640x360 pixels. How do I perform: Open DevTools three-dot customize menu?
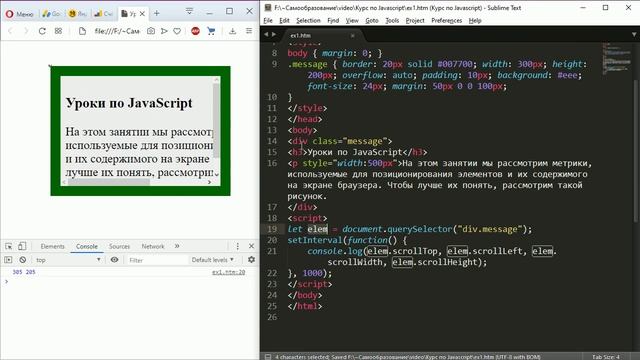(x=238, y=246)
